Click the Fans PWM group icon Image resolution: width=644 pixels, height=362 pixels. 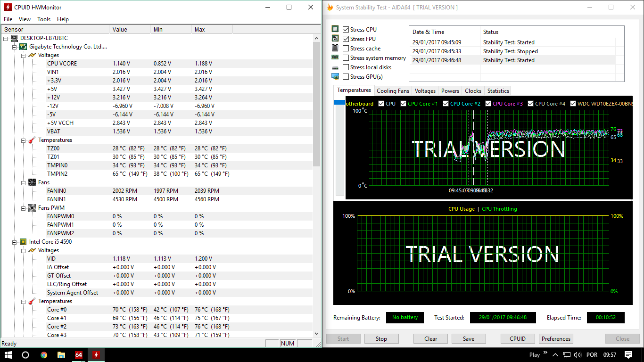pos(32,208)
